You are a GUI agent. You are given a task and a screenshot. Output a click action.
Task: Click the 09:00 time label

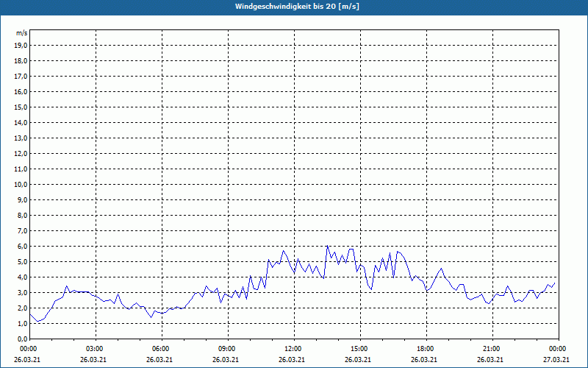[228, 349]
